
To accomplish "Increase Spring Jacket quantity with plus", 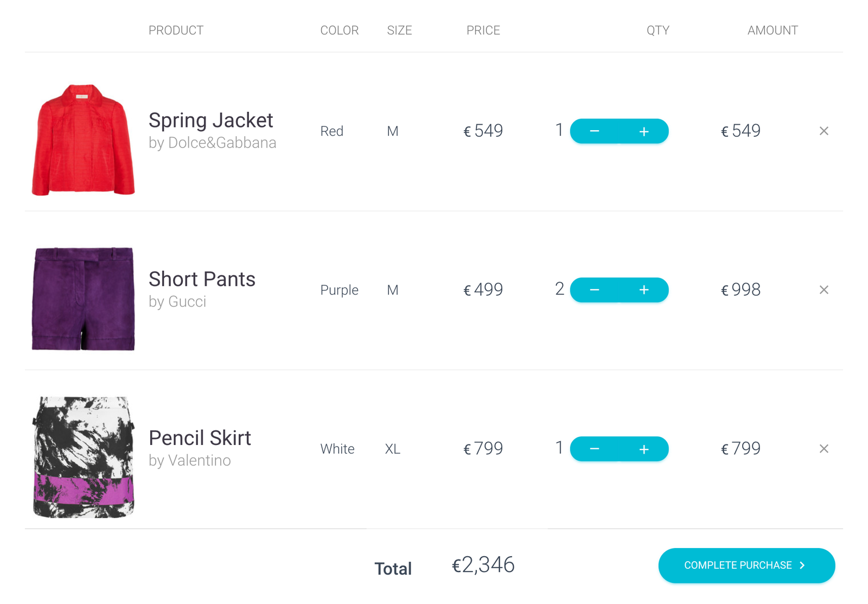I will (x=644, y=131).
